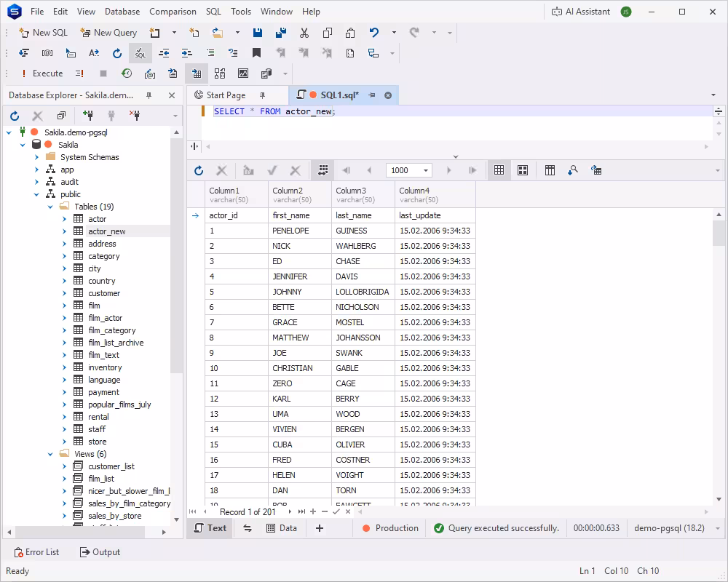
Task: Toggle the editor split icon below SQL text
Action: click(194, 146)
